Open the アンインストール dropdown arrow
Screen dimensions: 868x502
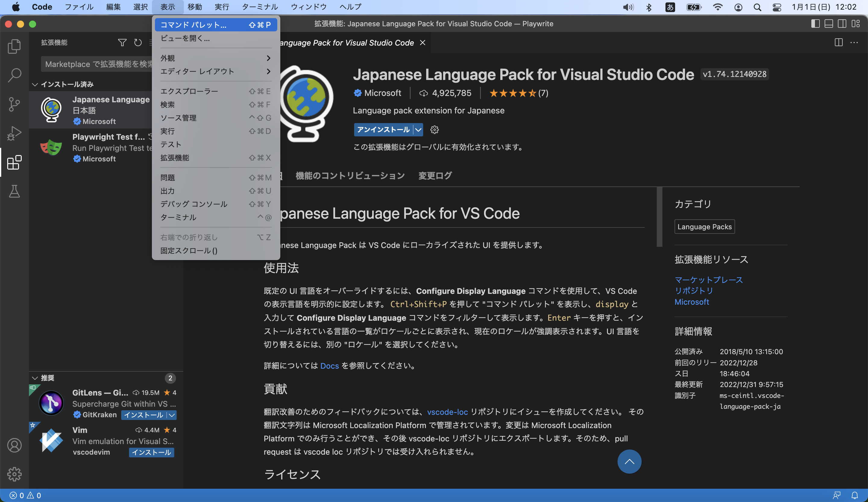[x=418, y=130]
